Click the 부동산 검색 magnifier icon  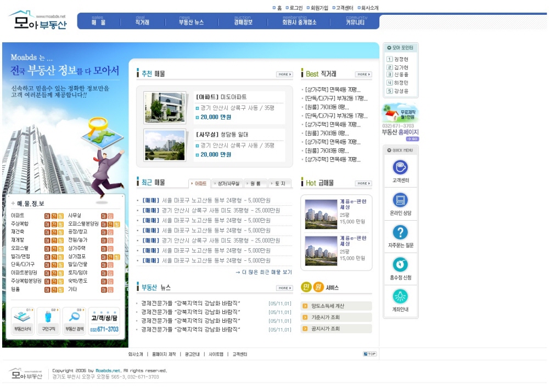(x=74, y=321)
